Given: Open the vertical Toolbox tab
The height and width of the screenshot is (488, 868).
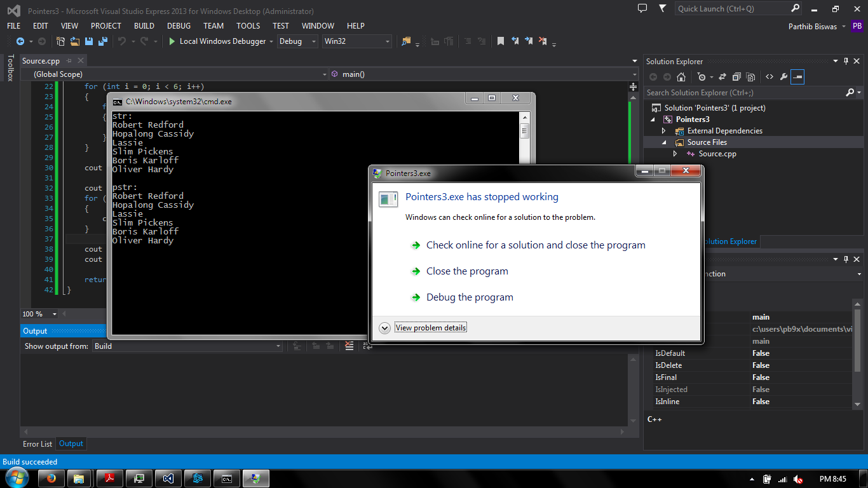Looking at the screenshot, I should [x=10, y=68].
